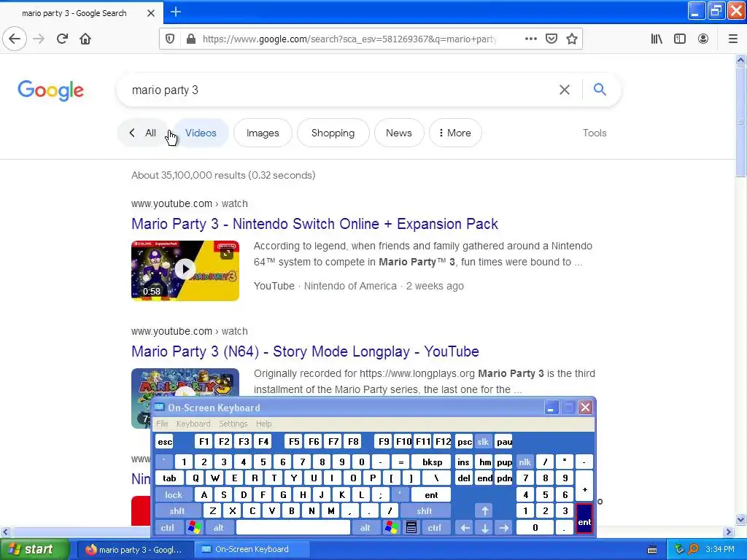Screen dimensions: 747x560
Task: Click the down arrow key on keyboard
Action: tap(485, 528)
